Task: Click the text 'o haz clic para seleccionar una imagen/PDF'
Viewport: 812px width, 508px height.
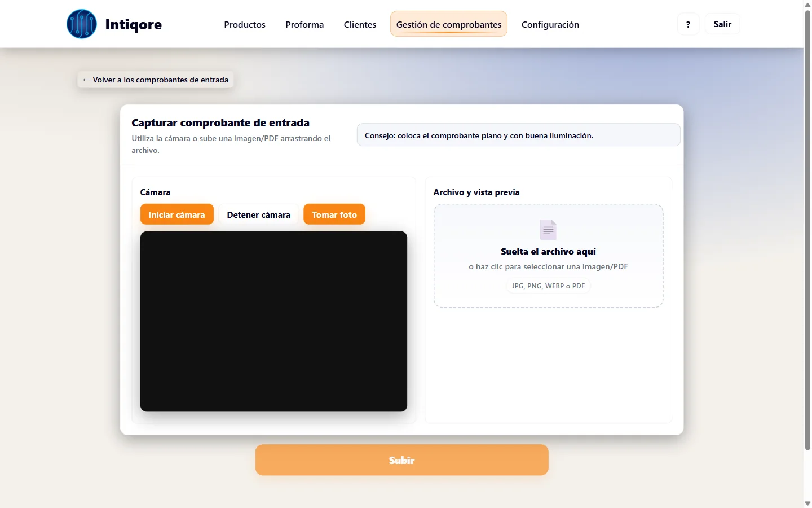Action: pos(548,266)
